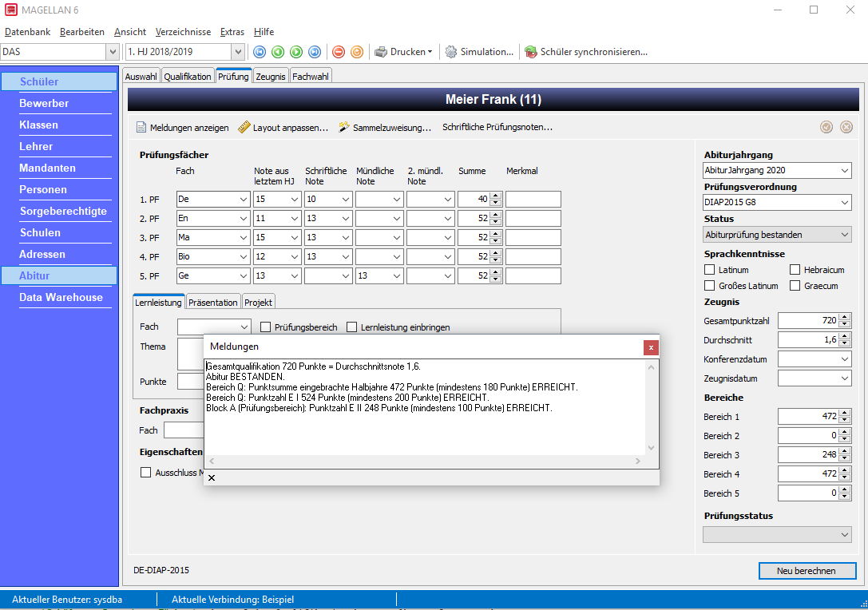This screenshot has height=610, width=868.
Task: Jump to last record navigation icon
Action: [315, 52]
